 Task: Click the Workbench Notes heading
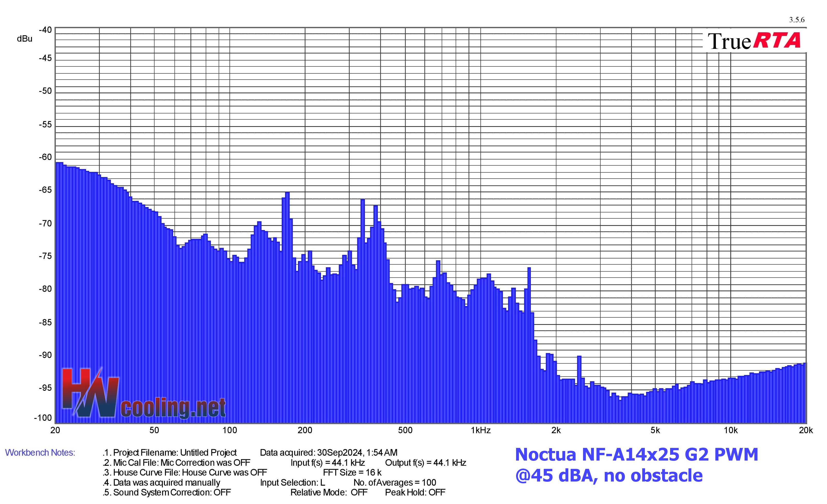click(x=40, y=453)
